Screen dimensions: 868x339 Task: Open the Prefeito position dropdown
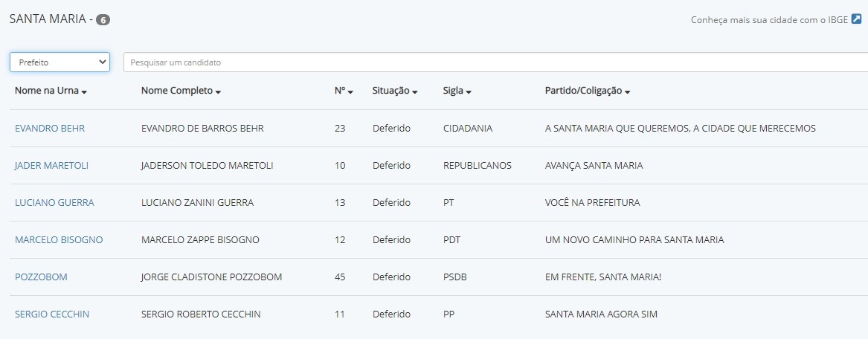click(60, 62)
